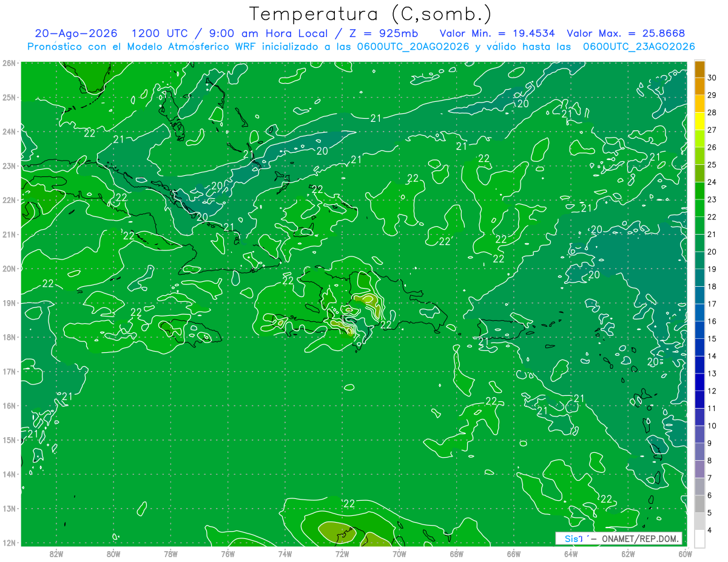The width and height of the screenshot is (728, 562).
Task: Click the 16 label on the color scale
Action: 712,321
